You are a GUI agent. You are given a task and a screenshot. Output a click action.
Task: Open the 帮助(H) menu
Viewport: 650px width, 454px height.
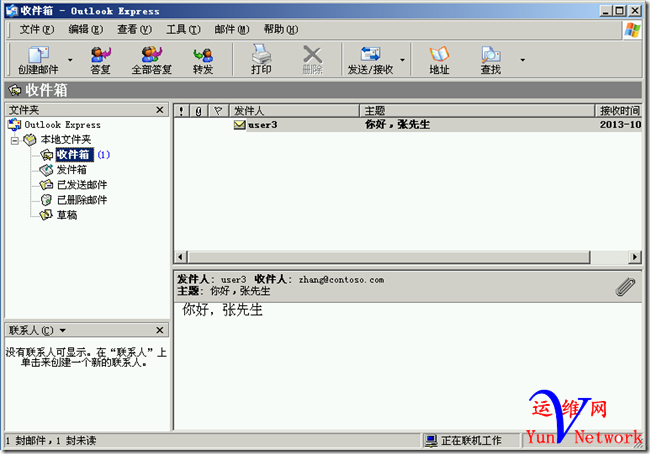(x=281, y=29)
